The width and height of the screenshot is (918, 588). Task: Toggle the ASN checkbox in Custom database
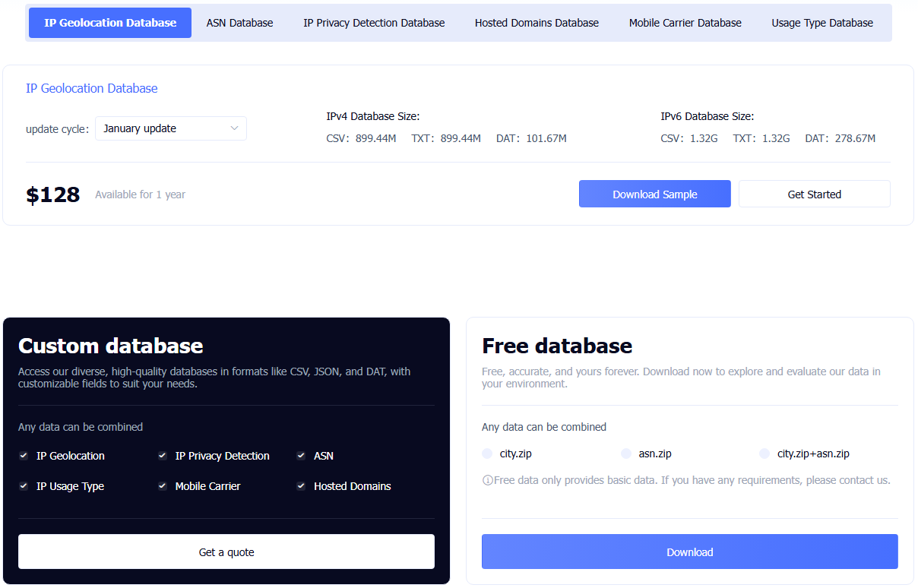coord(301,456)
